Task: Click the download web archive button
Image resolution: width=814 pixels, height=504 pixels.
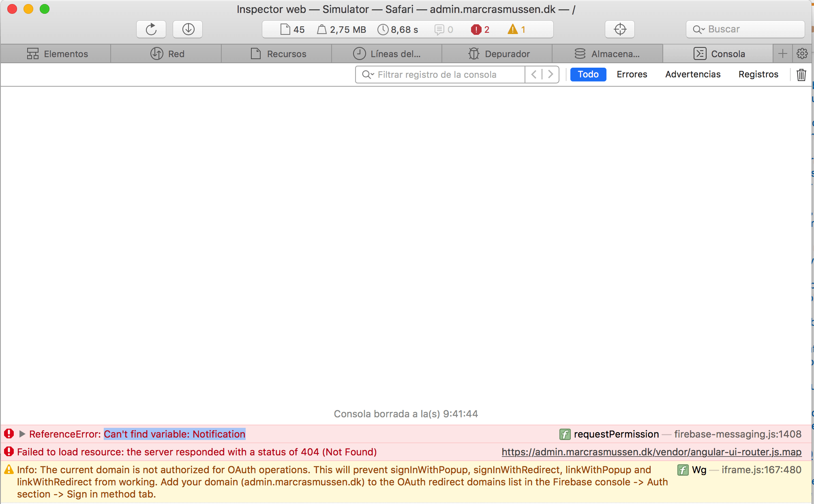Action: pyautogui.click(x=188, y=29)
